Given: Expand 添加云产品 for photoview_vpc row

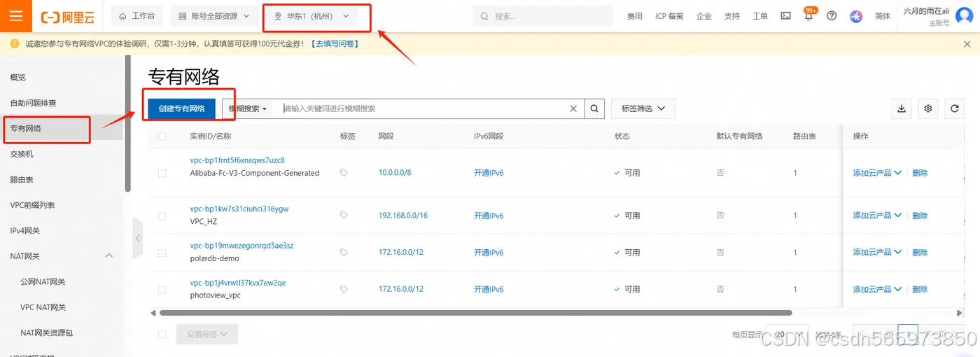Looking at the screenshot, I should click(x=876, y=289).
